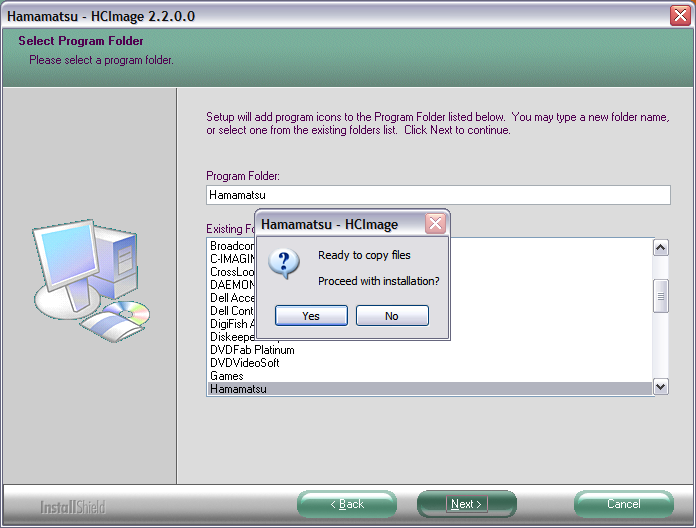The width and height of the screenshot is (696, 528).
Task: Click the folder list scrollbar thumb
Action: tap(660, 295)
